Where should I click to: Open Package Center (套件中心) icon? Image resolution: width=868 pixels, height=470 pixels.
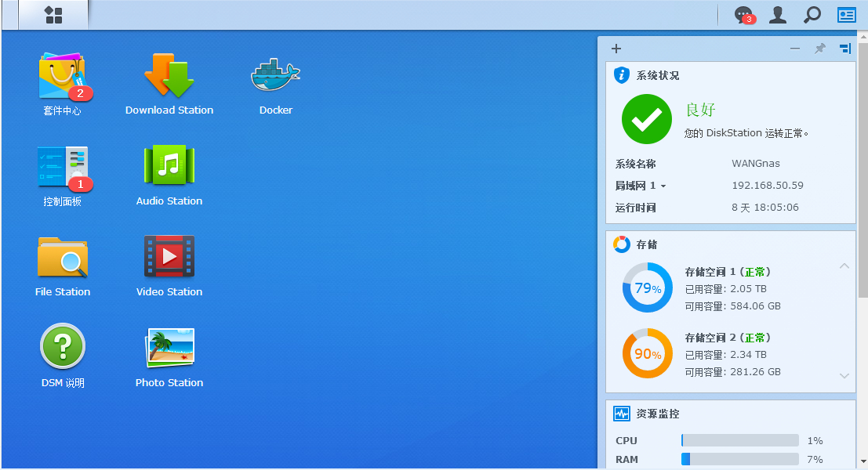click(62, 76)
